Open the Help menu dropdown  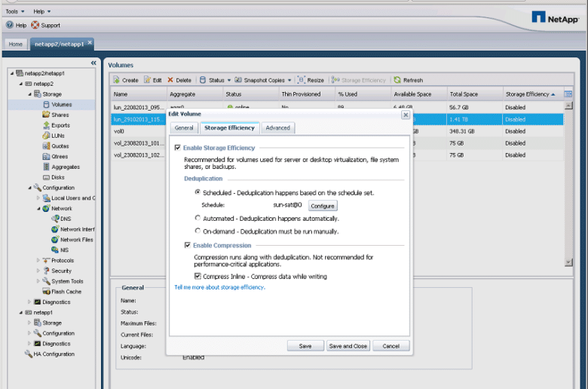(x=42, y=11)
